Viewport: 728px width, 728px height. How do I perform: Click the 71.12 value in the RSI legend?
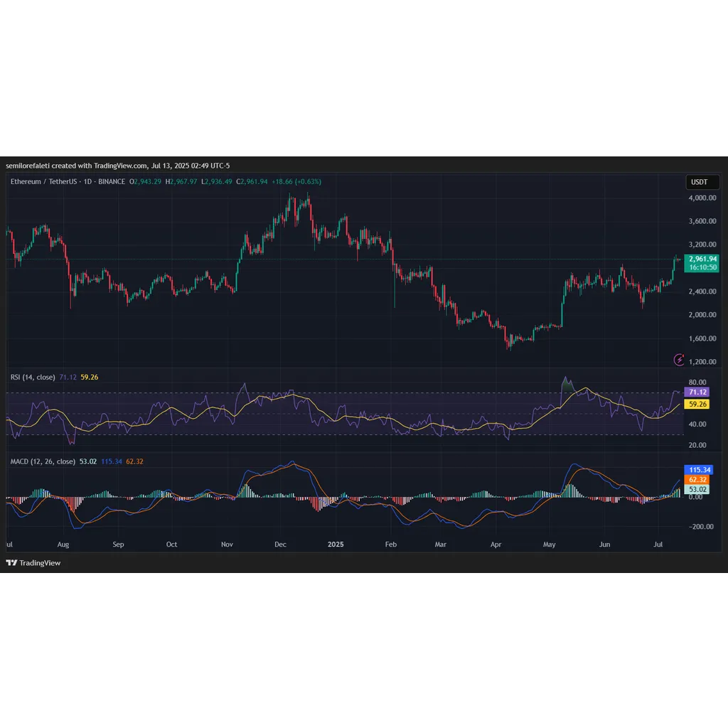click(x=68, y=377)
